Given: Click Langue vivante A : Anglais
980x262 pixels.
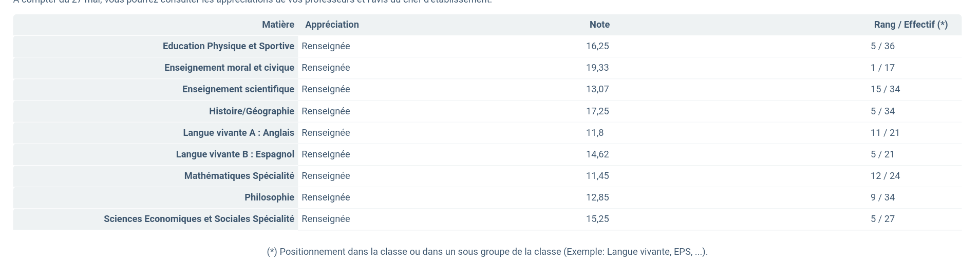Looking at the screenshot, I should 238,133.
